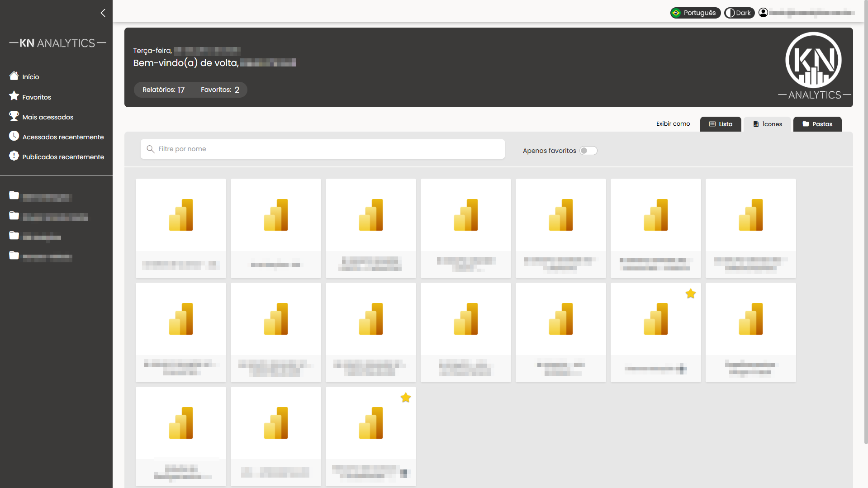Viewport: 868px width, 488px height.
Task: Open Favoritos star icon in sidebar
Action: 14,96
